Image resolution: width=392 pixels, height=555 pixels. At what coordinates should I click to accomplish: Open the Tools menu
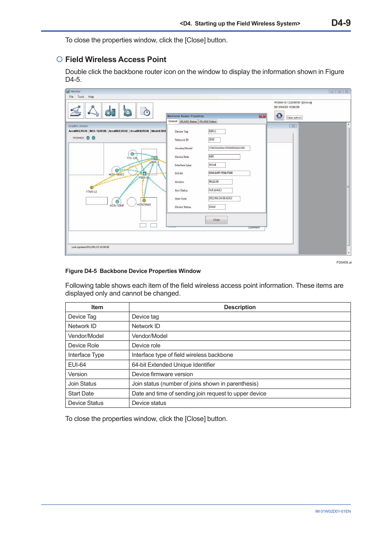click(81, 97)
